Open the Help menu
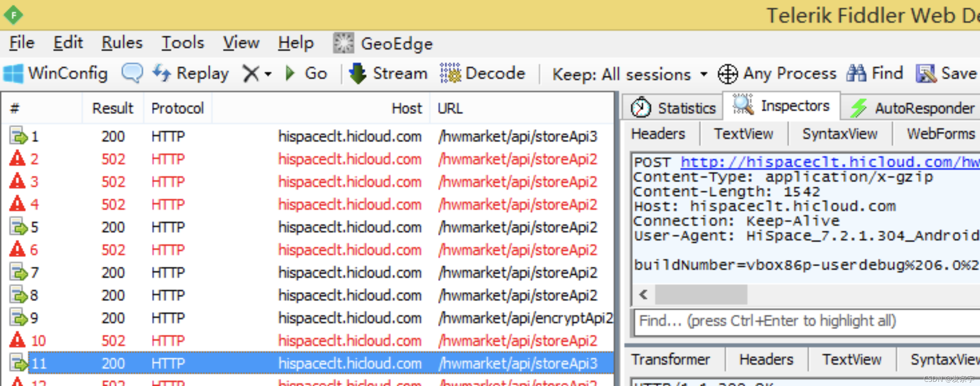980x386 pixels. pos(296,43)
